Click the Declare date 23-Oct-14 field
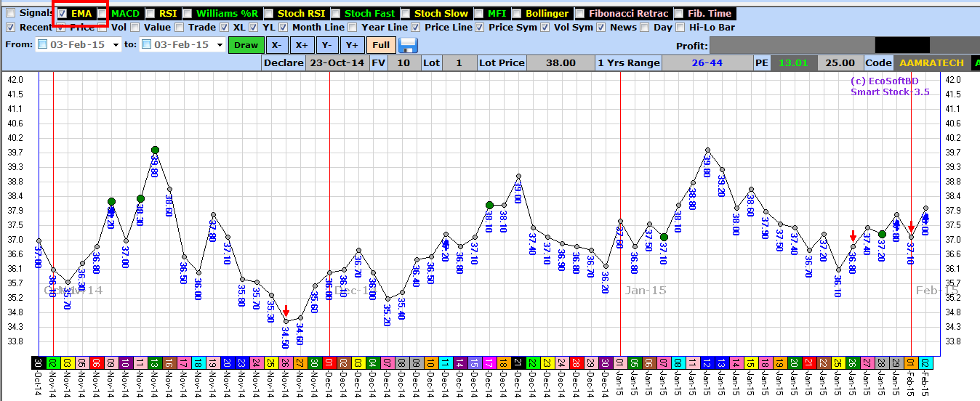This screenshot has width=980, height=401. tap(337, 62)
